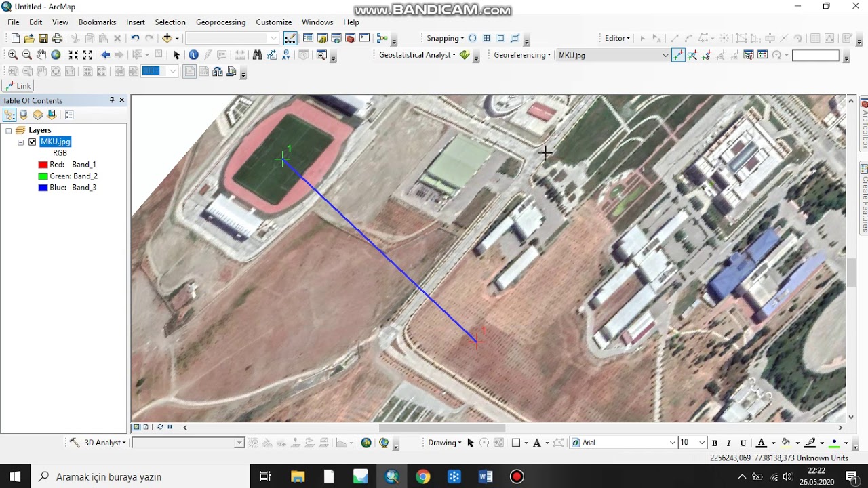Select the Pan hand tool

[41, 55]
